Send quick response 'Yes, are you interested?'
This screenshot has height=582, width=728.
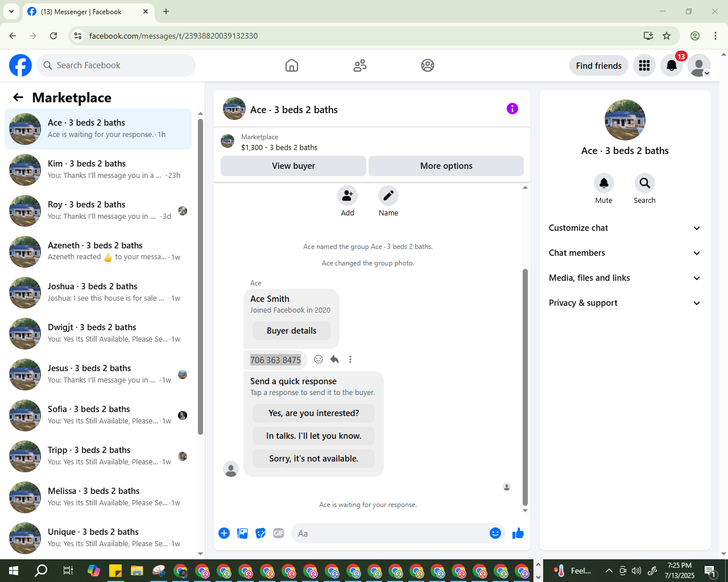(314, 413)
